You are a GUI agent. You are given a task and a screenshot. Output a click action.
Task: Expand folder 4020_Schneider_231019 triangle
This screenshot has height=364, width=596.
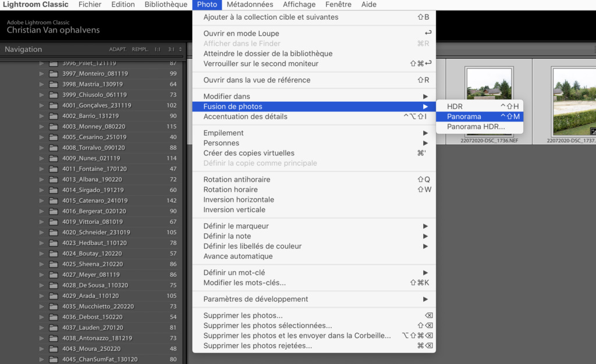[41, 232]
